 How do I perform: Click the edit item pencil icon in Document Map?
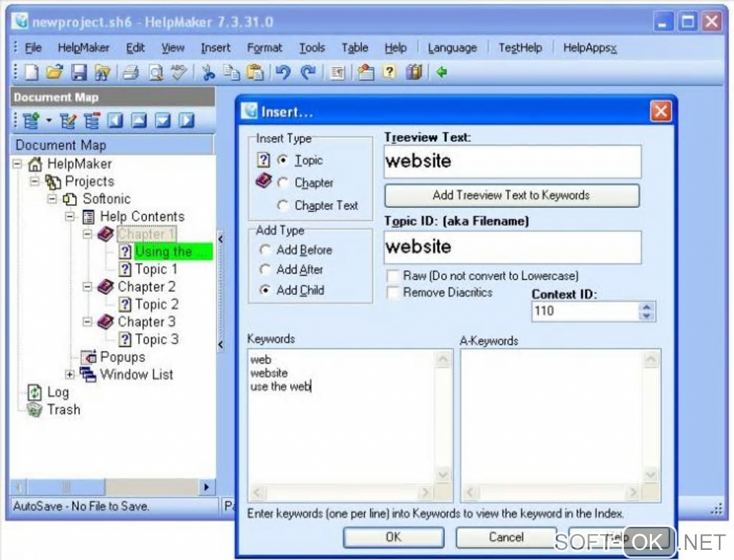(68, 121)
